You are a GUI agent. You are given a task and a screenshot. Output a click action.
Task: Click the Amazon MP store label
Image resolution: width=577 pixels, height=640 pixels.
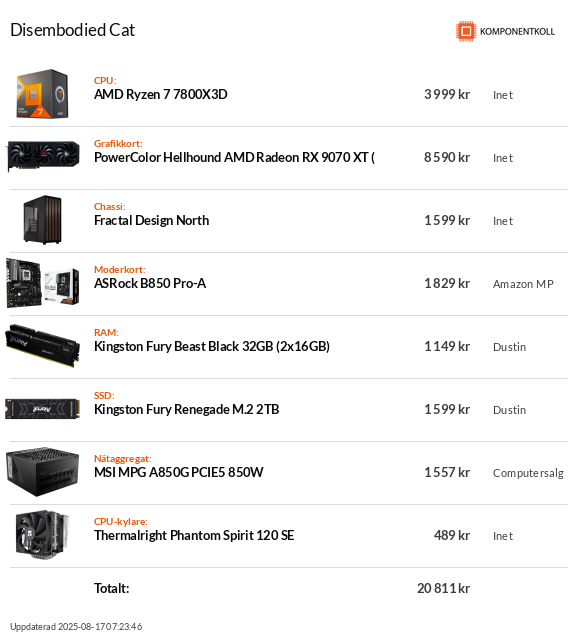tap(523, 284)
